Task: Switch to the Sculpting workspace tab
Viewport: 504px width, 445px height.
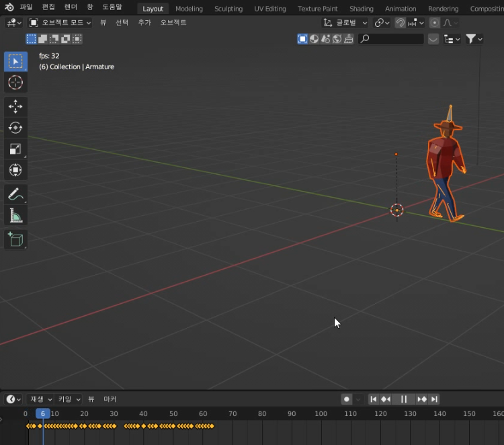Action: point(228,9)
